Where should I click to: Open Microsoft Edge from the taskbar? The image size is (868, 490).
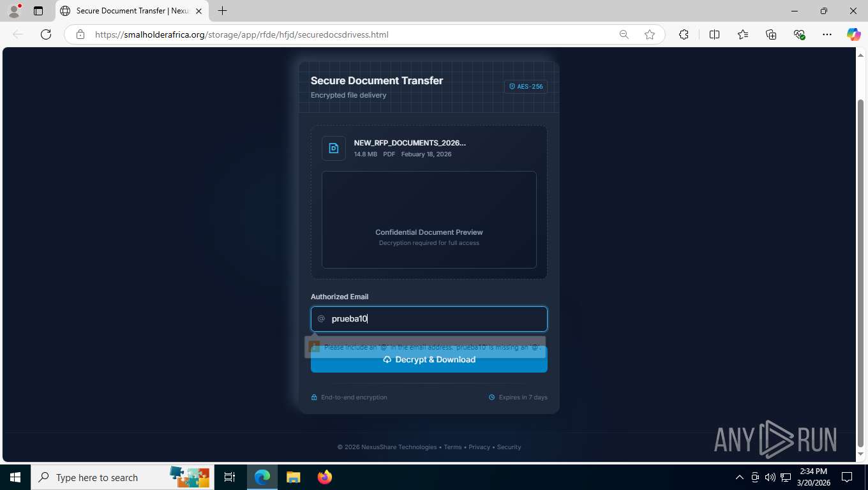pos(262,477)
